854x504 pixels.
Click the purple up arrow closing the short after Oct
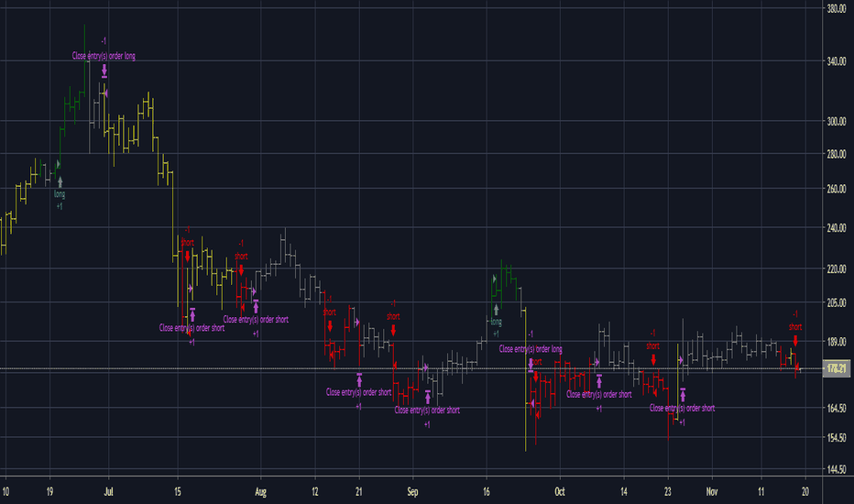point(599,381)
